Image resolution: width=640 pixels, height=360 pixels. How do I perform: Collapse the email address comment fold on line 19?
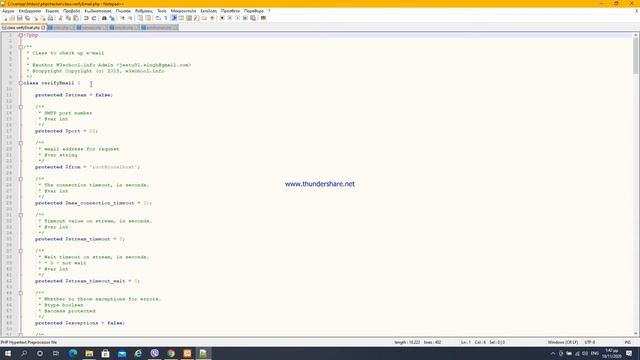(20, 143)
